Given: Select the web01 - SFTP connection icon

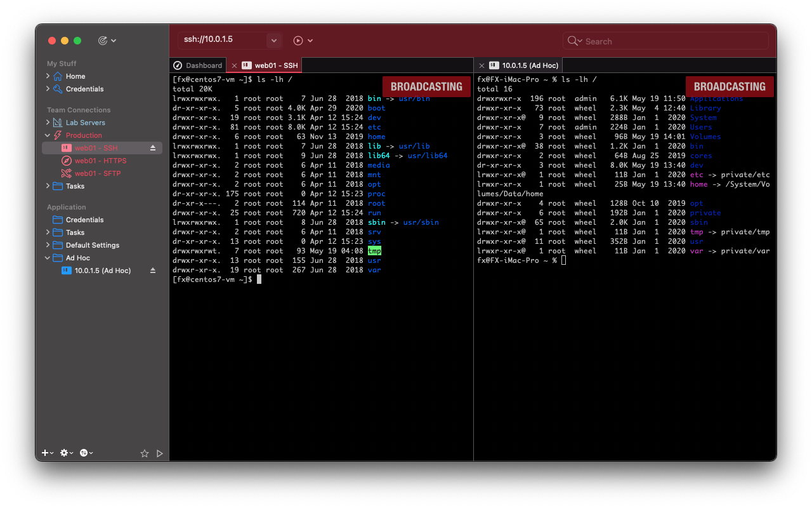Looking at the screenshot, I should click(x=66, y=173).
